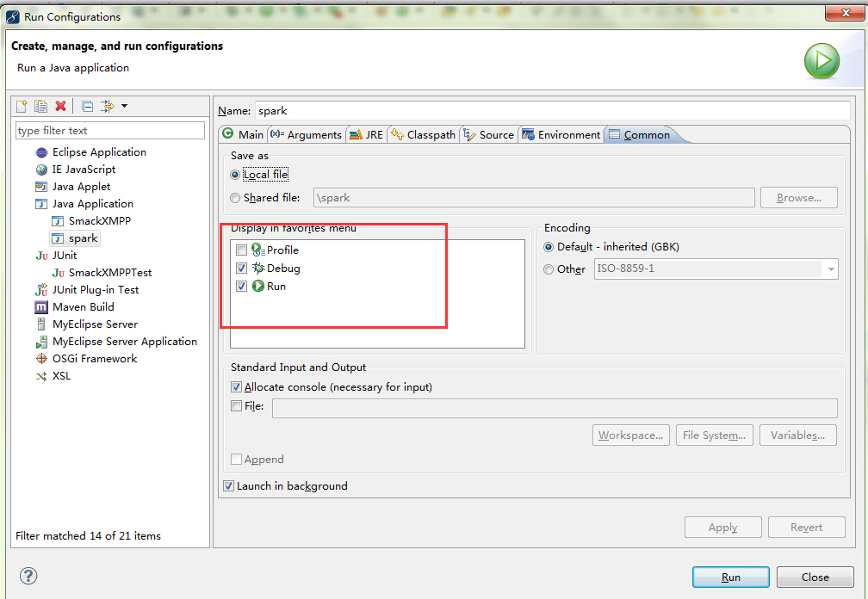Click the Shared file path field
Viewport: 868px width, 599px height.
534,198
